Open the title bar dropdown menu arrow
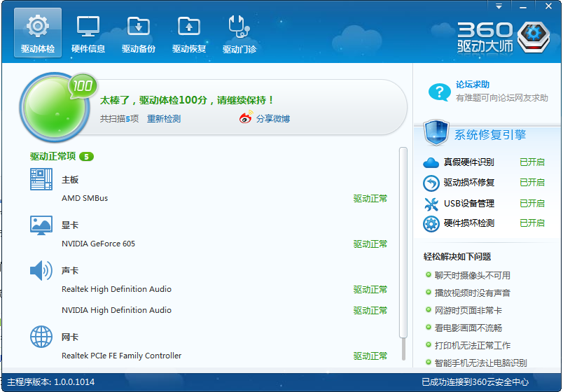 (x=499, y=6)
